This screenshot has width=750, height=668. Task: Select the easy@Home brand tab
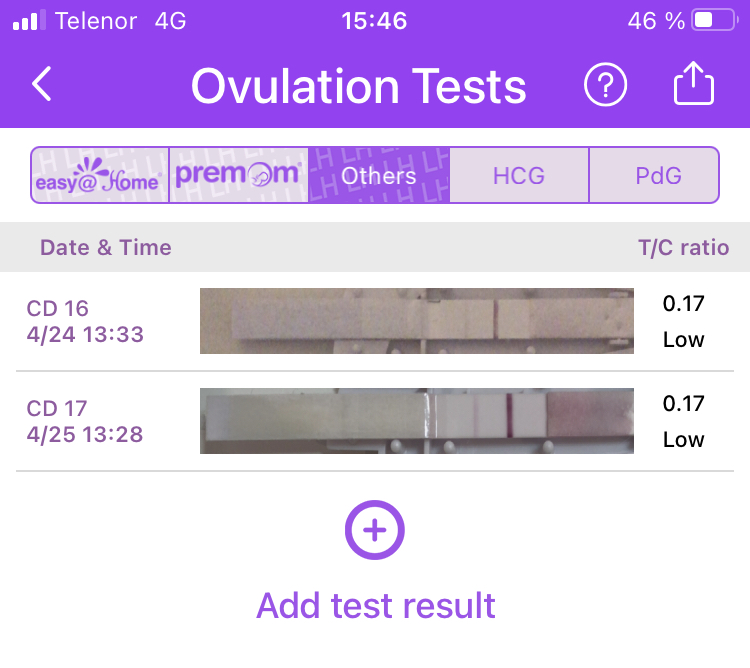[x=99, y=176]
